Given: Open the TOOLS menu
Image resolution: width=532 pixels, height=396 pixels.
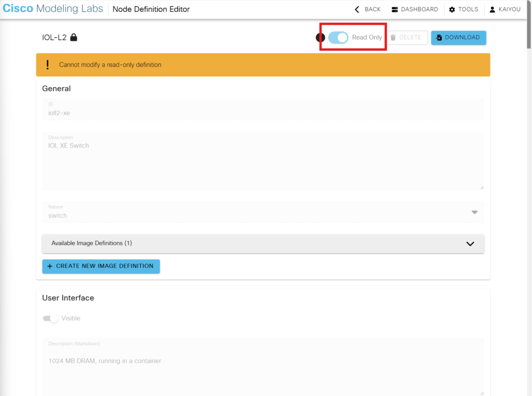Looking at the screenshot, I should (x=463, y=9).
